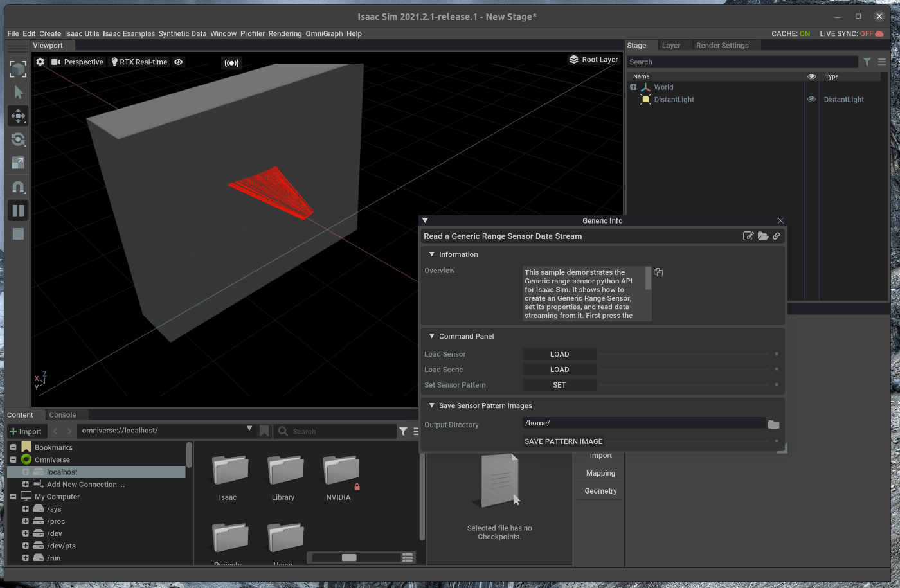Viewport: 900px width, 588px height.
Task: Open the Profiler menu
Action: [x=253, y=33]
